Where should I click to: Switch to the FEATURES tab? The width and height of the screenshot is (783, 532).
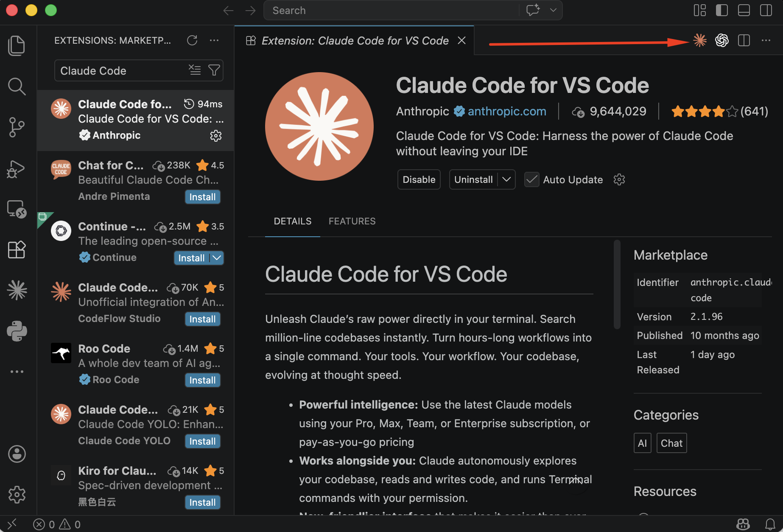point(352,221)
